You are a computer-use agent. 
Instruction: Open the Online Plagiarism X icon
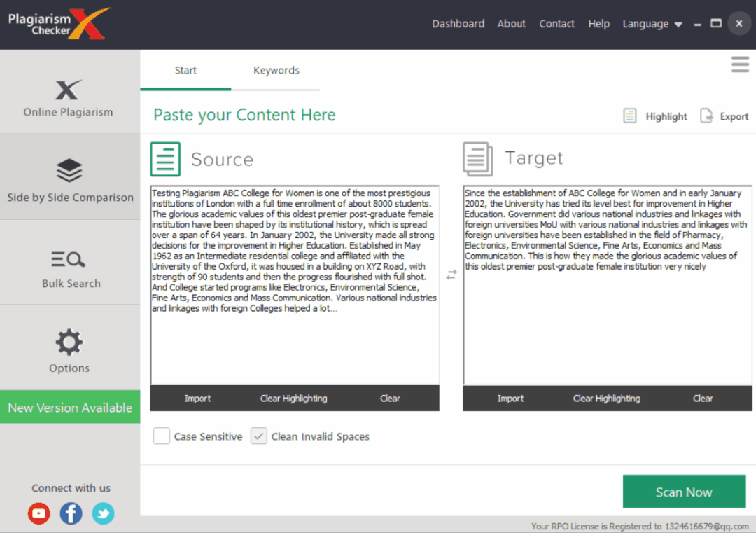point(69,90)
